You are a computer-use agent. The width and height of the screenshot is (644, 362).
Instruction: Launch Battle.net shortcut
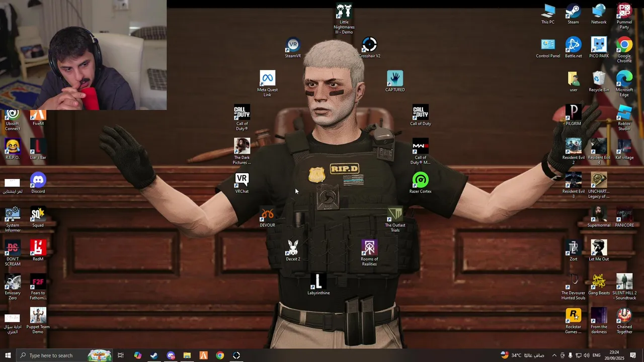coord(573,48)
